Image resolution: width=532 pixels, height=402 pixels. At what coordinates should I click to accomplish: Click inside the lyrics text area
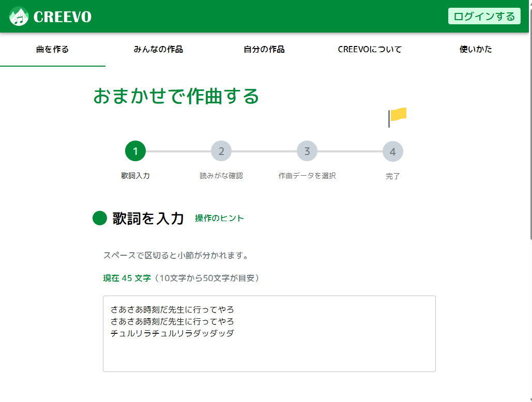pos(269,334)
